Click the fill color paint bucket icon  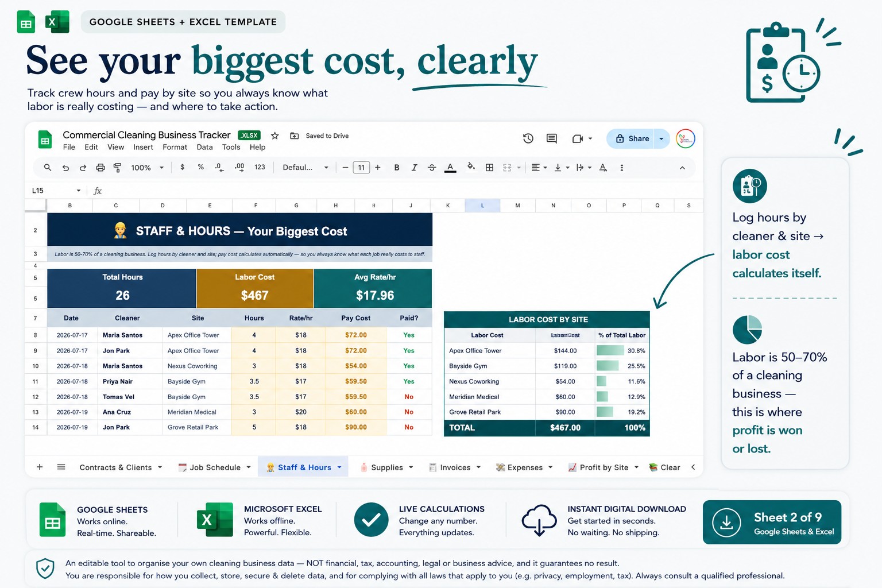[x=471, y=167]
